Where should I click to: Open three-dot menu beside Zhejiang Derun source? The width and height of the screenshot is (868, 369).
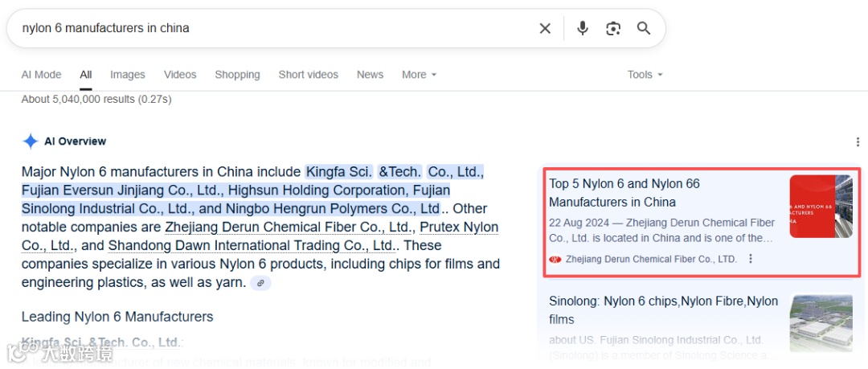[751, 259]
